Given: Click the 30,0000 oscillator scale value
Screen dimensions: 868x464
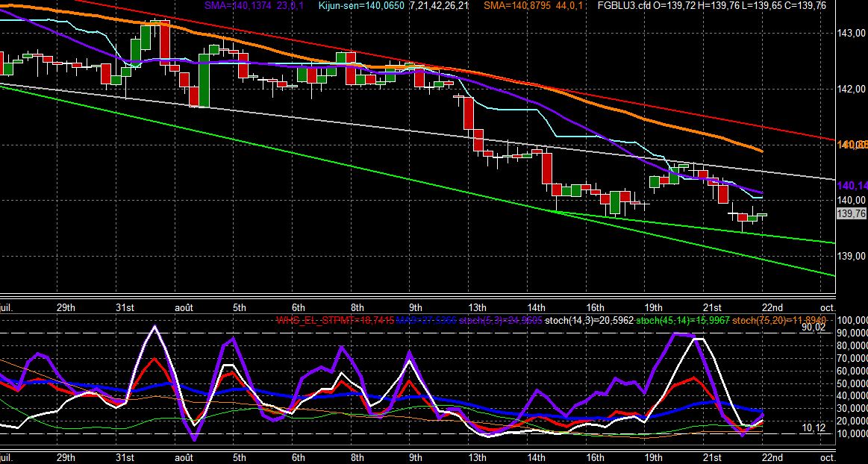Looking at the screenshot, I should click(852, 410).
